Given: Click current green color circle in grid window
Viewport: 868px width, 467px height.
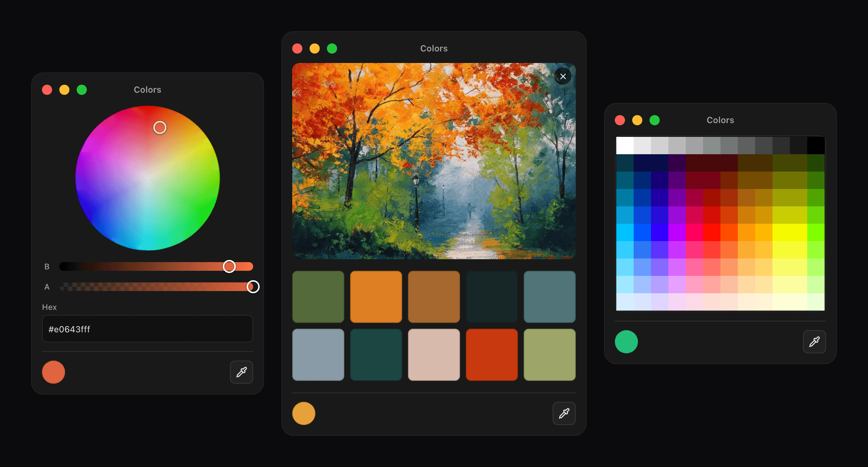Looking at the screenshot, I should 626,341.
